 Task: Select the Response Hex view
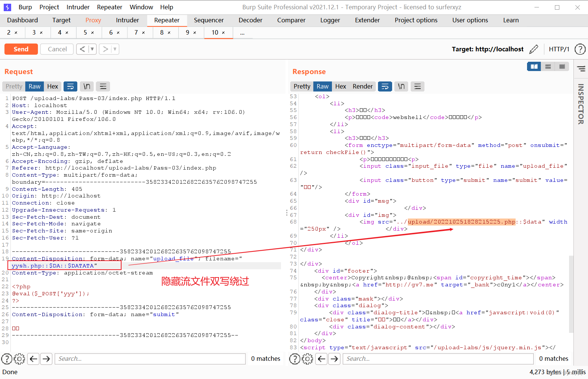[x=340, y=86]
